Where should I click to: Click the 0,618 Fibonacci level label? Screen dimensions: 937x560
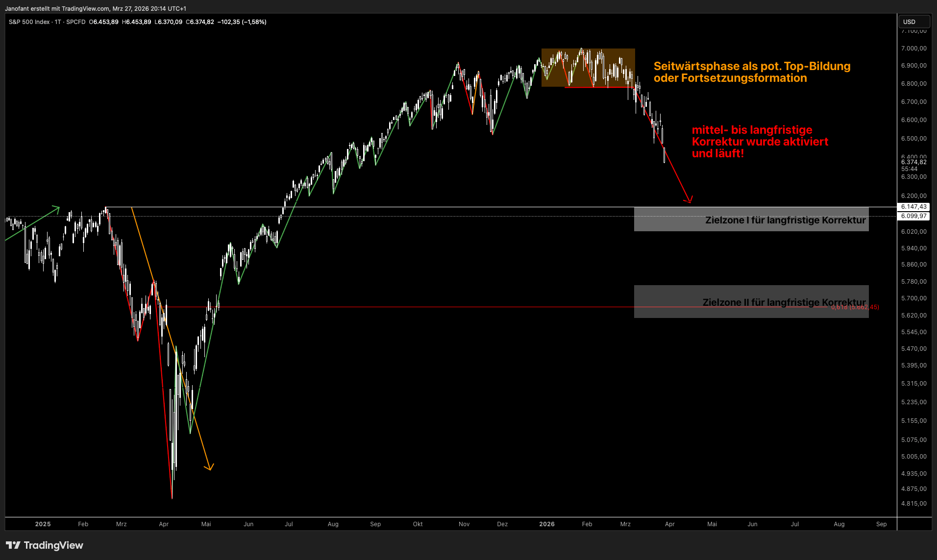tap(855, 307)
